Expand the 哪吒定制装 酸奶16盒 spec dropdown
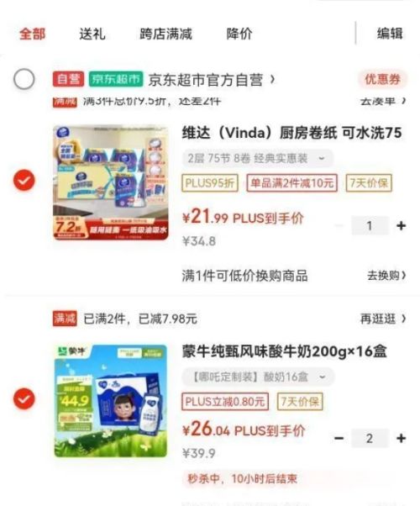The height and width of the screenshot is (506, 420). pyautogui.click(x=258, y=377)
